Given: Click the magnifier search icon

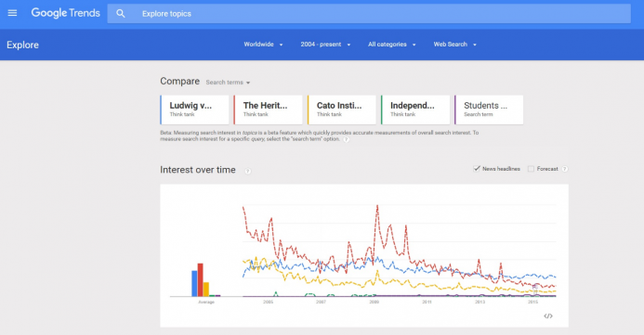Looking at the screenshot, I should point(120,14).
